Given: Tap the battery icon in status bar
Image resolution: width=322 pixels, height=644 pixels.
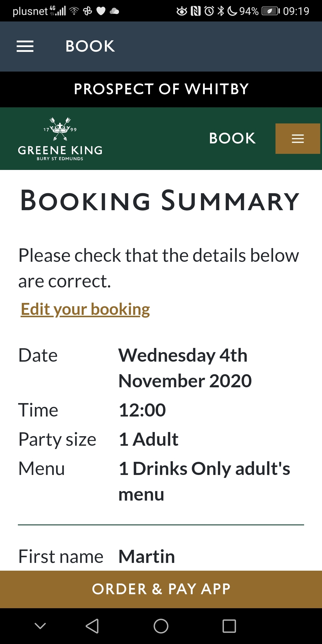Looking at the screenshot, I should click(x=270, y=11).
